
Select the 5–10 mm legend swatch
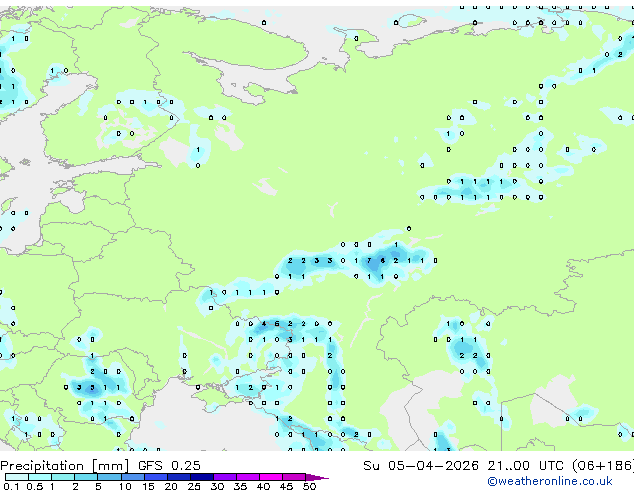(109, 477)
